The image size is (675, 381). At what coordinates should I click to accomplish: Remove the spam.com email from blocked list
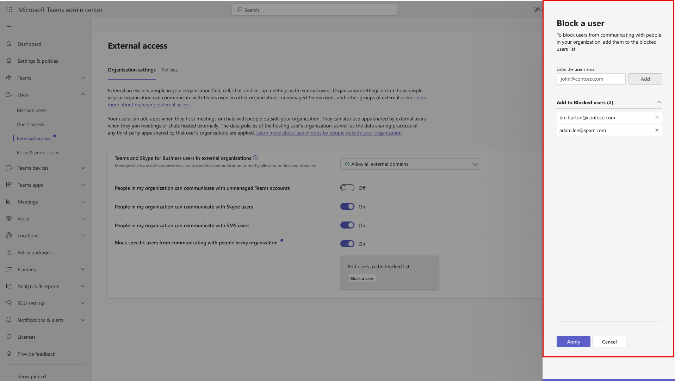pos(657,130)
